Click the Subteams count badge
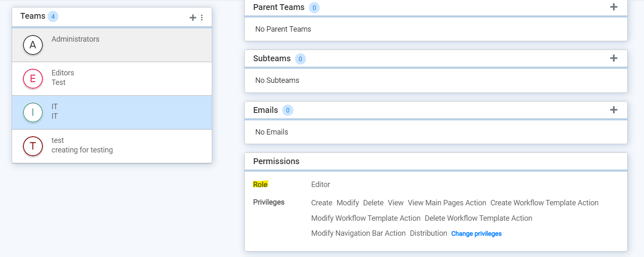 pyautogui.click(x=300, y=59)
